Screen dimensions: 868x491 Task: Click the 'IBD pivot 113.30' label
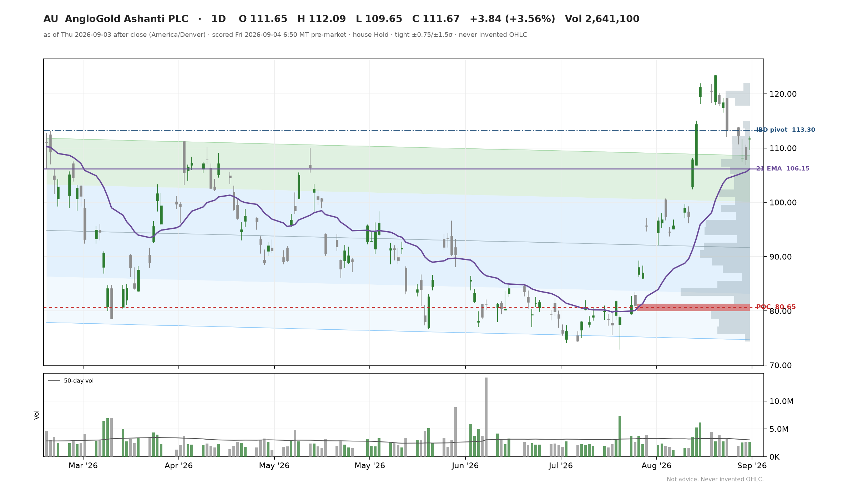(x=786, y=130)
